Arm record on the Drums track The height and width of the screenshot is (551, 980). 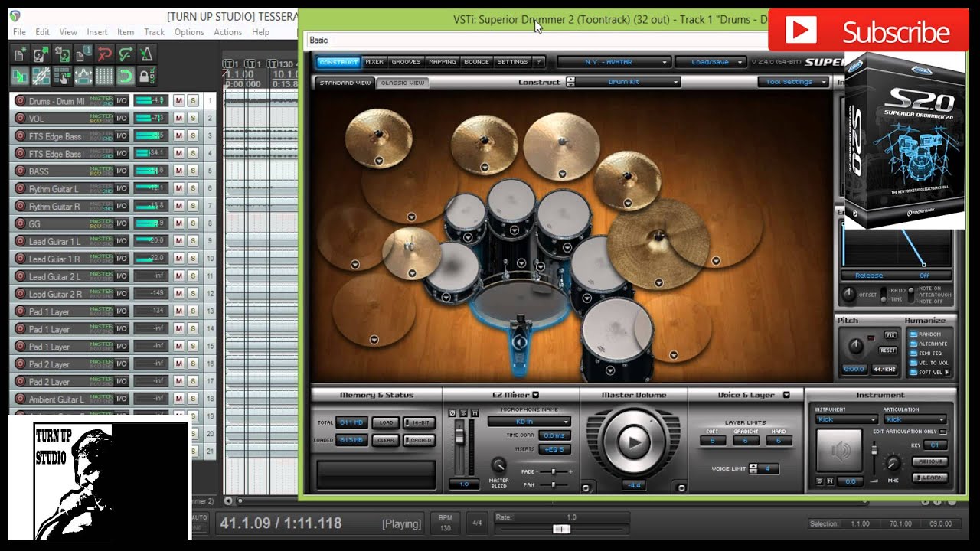click(x=20, y=101)
